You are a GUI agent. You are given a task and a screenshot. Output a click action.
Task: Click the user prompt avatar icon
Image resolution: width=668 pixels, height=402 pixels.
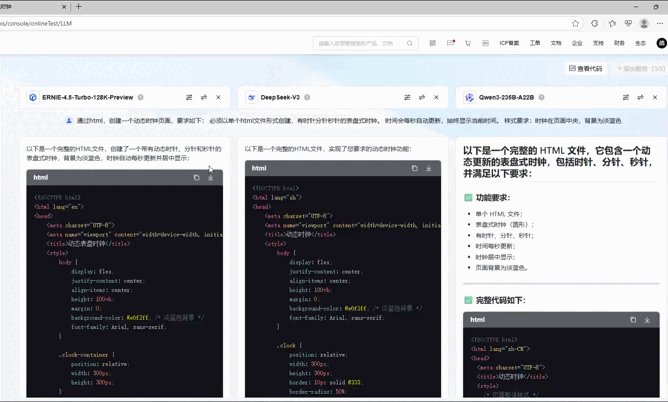[x=69, y=121]
